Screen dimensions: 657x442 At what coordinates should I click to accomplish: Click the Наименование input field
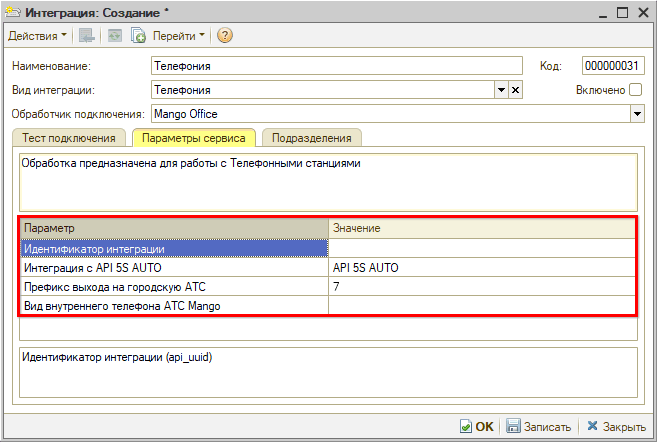click(336, 66)
